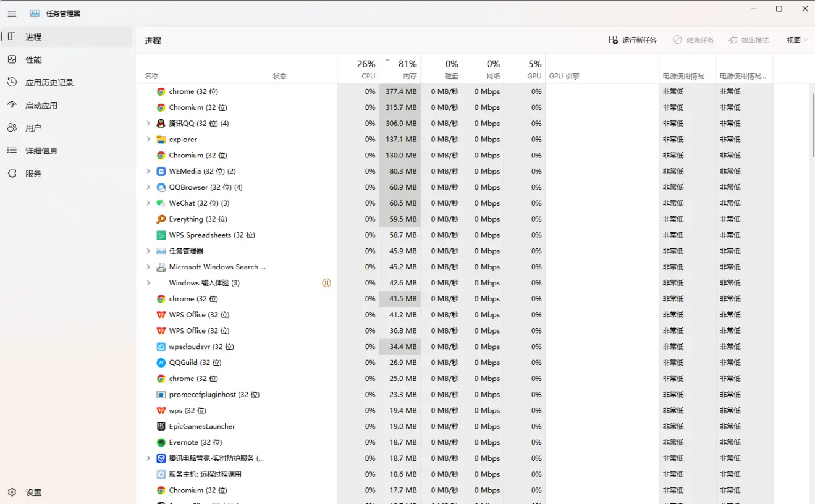Sort by the 电源使用情况 column header

pos(687,69)
